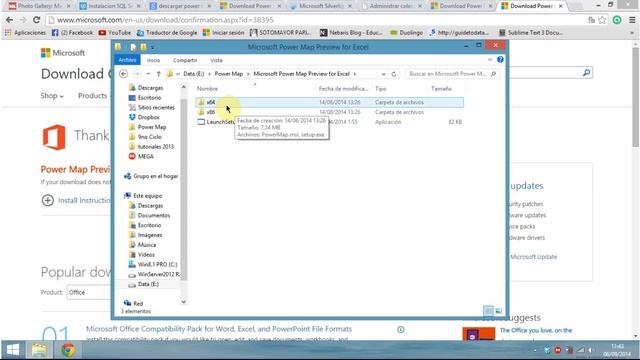The width and height of the screenshot is (640, 360).
Task: Open the address bar history dropdown
Action: coord(383,74)
